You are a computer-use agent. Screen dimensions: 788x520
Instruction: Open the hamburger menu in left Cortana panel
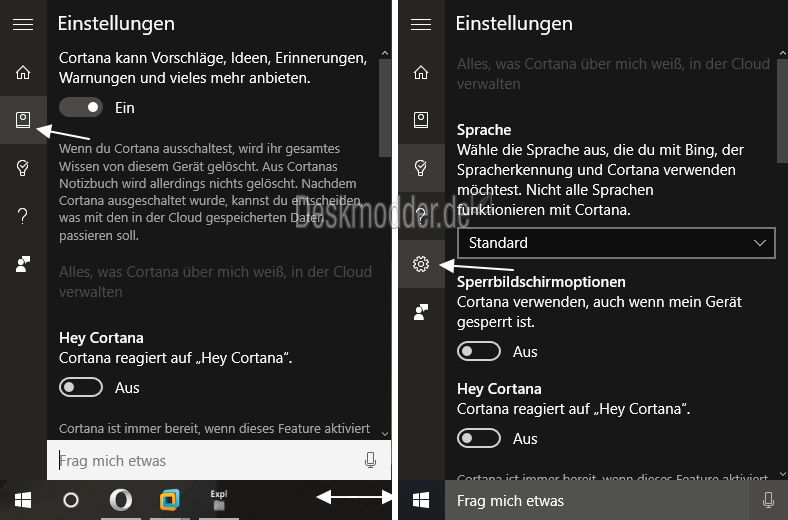[23, 24]
